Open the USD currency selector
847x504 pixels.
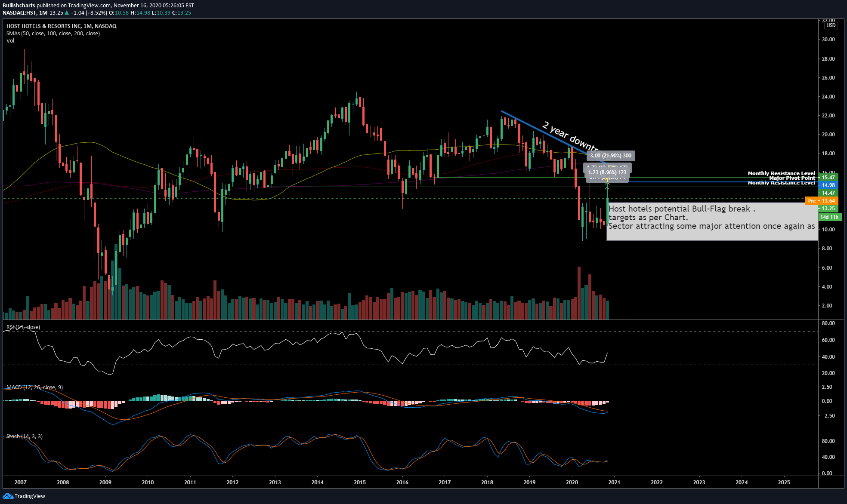click(831, 25)
